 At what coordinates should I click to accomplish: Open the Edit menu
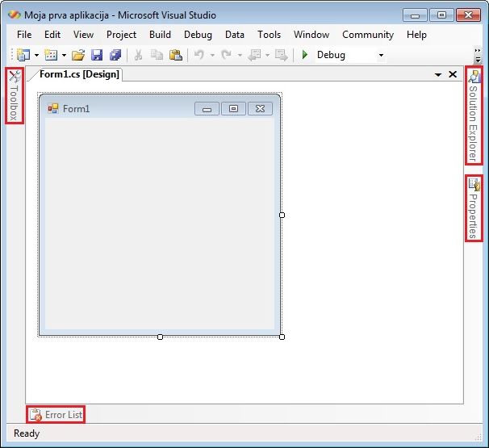(52, 35)
